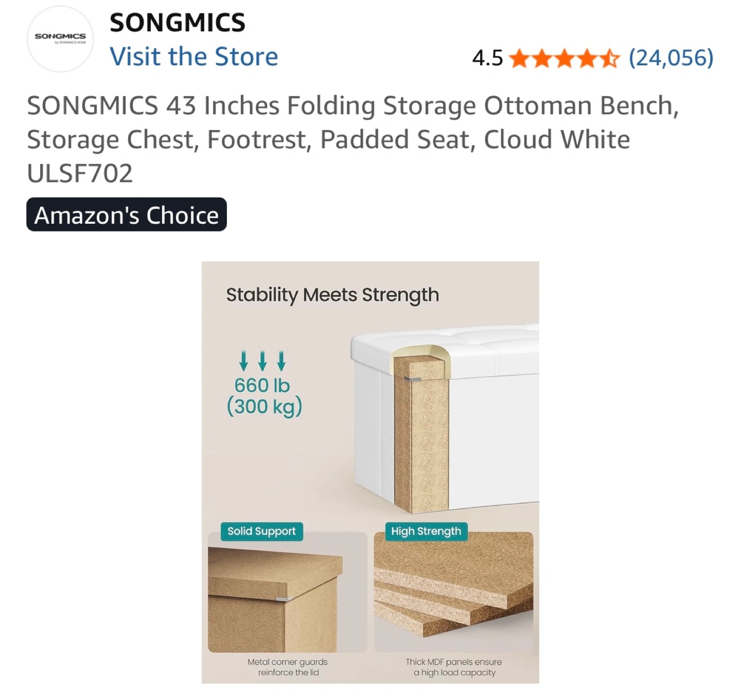Click the High Strength teal label

[x=426, y=531]
